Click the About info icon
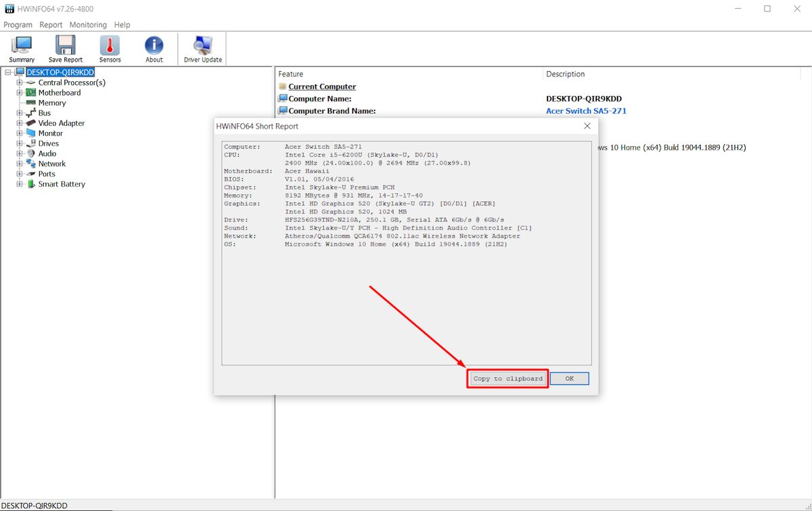Screen dimensions: 812x511 154,49
